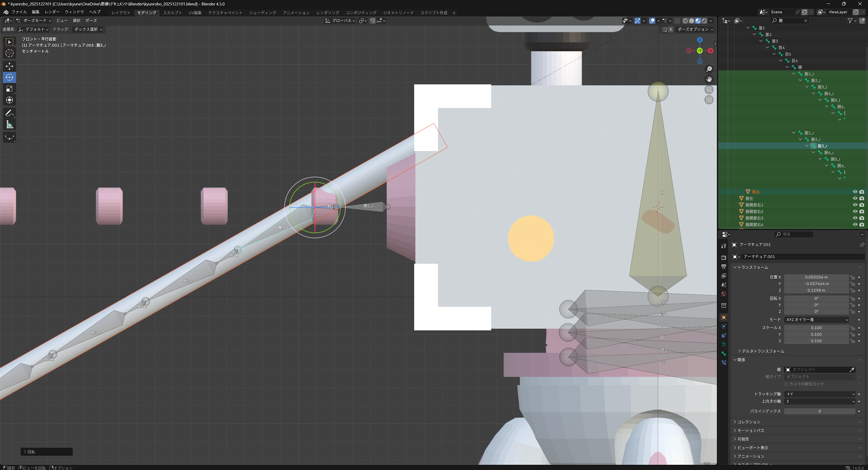This screenshot has height=470, width=868.
Task: Click the スケール X value field
Action: pyautogui.click(x=816, y=328)
